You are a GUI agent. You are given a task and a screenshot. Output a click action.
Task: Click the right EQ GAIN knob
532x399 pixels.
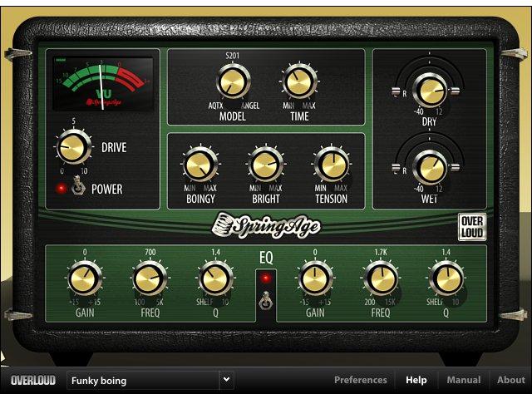315,278
